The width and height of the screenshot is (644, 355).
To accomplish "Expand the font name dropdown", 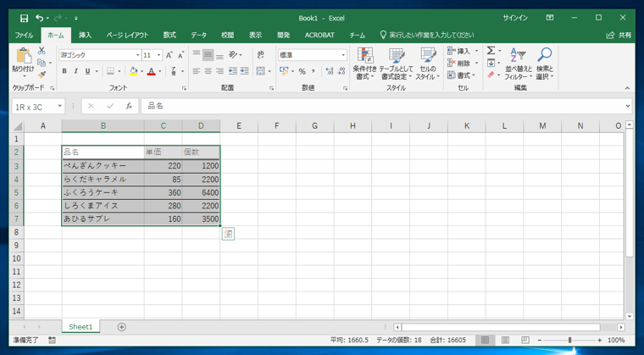I will [138, 55].
